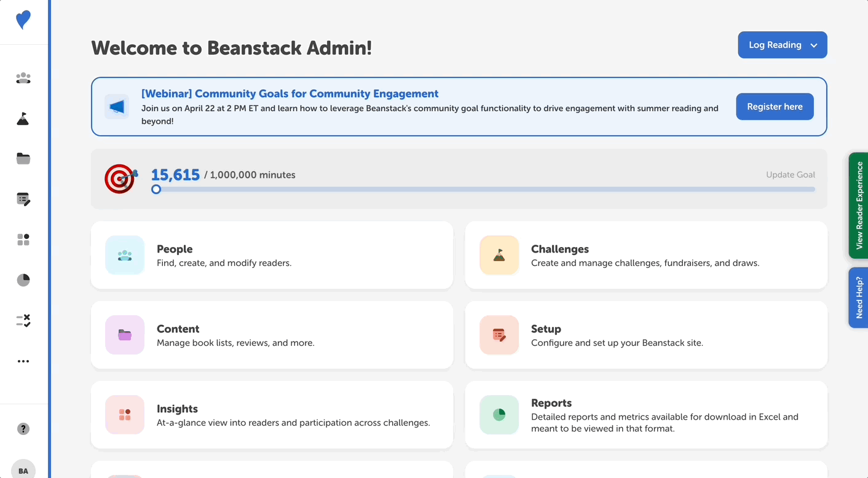This screenshot has width=868, height=478.
Task: Select the Reports pie-chart sidebar icon
Action: click(x=23, y=280)
